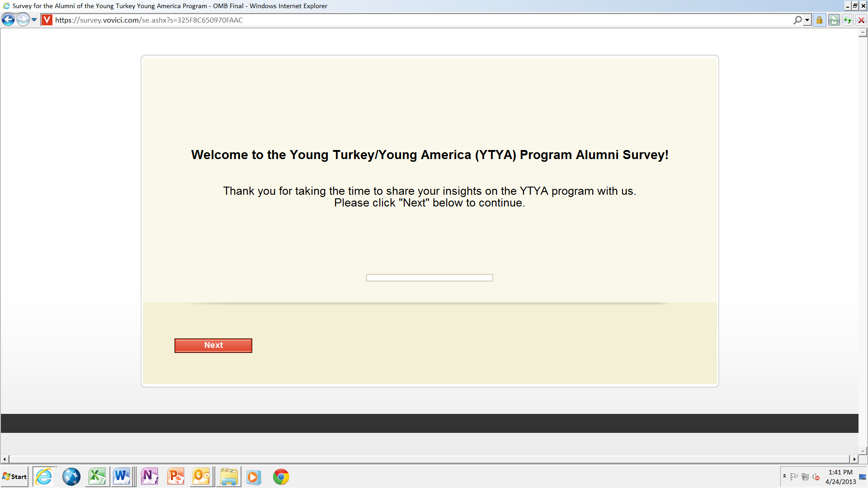Click the magnifier search icon
Image resolution: width=868 pixels, height=488 pixels.
click(x=797, y=20)
